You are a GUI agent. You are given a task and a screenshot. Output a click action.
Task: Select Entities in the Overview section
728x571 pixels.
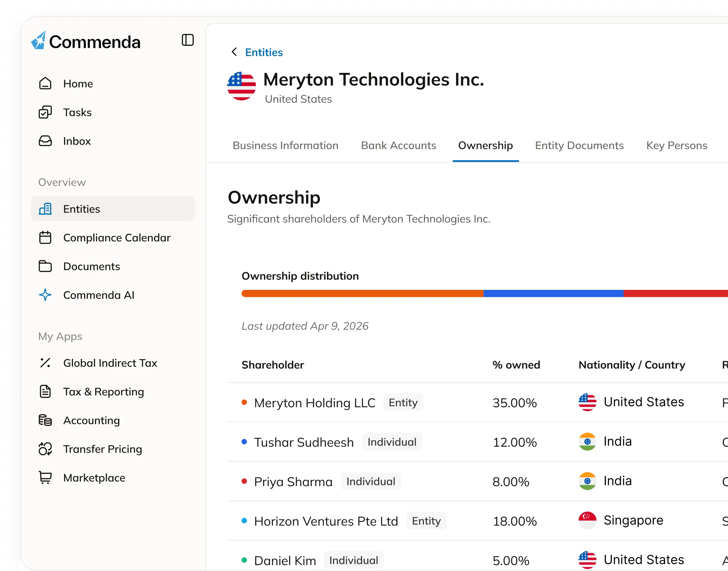tap(113, 209)
